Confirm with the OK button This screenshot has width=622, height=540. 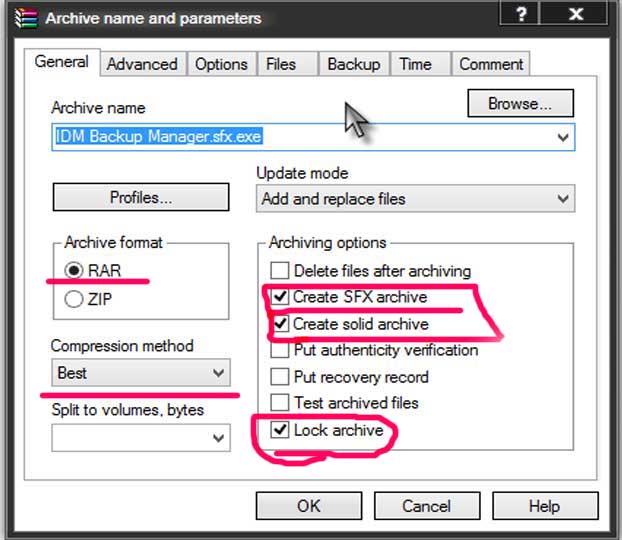309,506
